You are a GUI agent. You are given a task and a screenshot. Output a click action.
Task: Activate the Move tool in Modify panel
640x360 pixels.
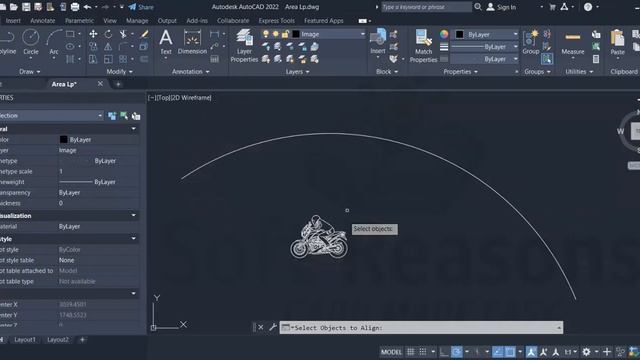coord(93,34)
